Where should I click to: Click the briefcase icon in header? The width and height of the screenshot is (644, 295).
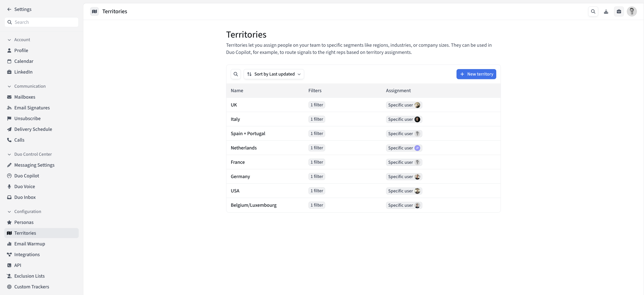(x=619, y=11)
